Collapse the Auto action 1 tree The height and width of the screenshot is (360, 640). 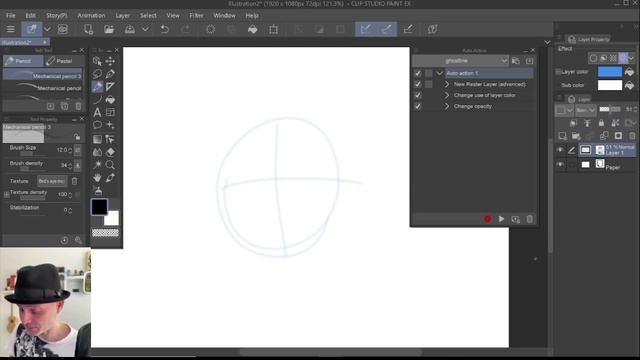tap(439, 73)
